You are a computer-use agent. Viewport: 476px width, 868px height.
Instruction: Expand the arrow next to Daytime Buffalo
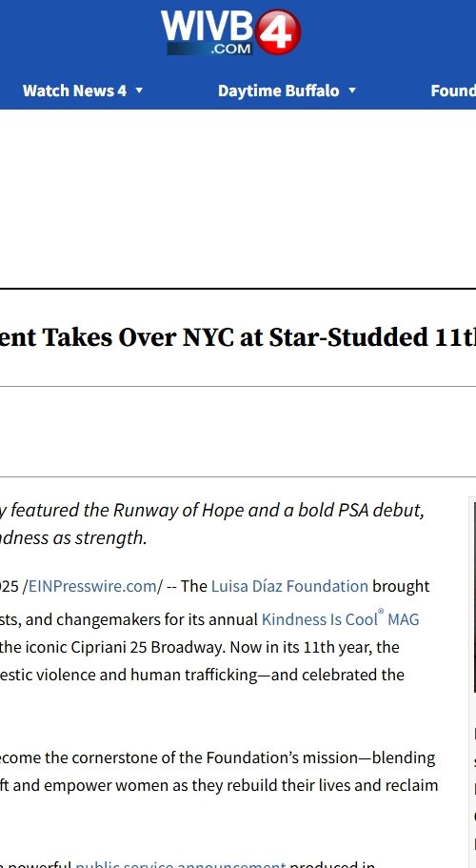352,91
